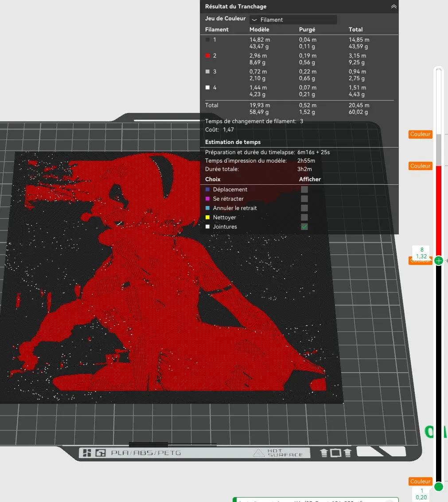This screenshot has width=448, height=502.
Task: Uncheck the Jointures display checkbox
Action: tap(304, 227)
